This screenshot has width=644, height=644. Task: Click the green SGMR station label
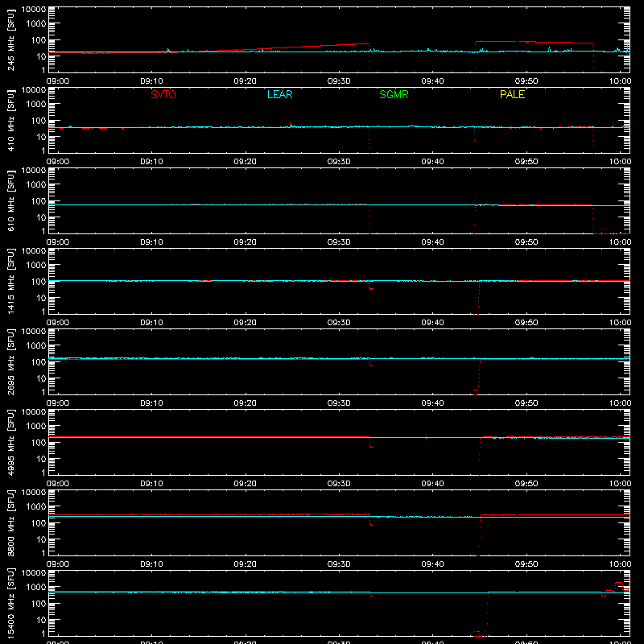(394, 94)
